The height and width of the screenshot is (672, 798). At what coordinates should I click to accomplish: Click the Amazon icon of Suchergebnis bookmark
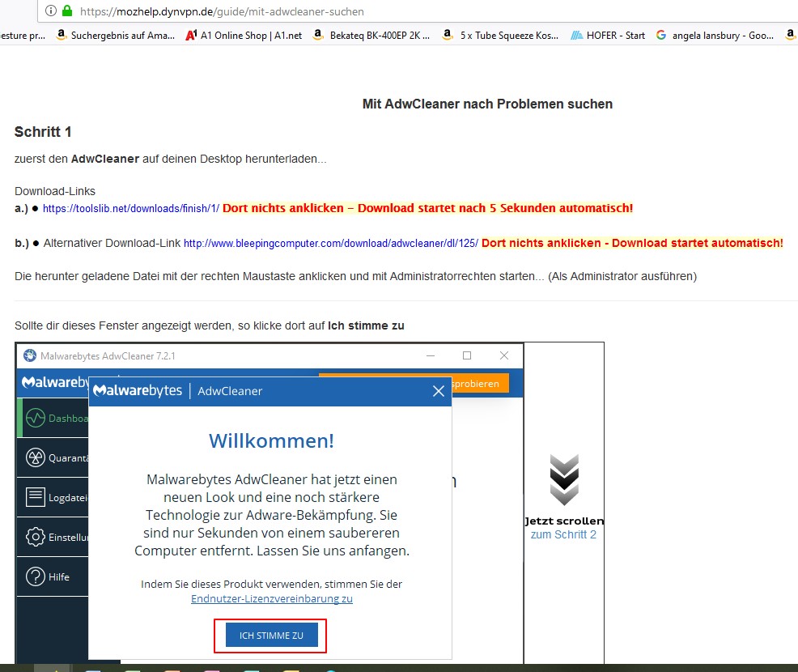62,35
